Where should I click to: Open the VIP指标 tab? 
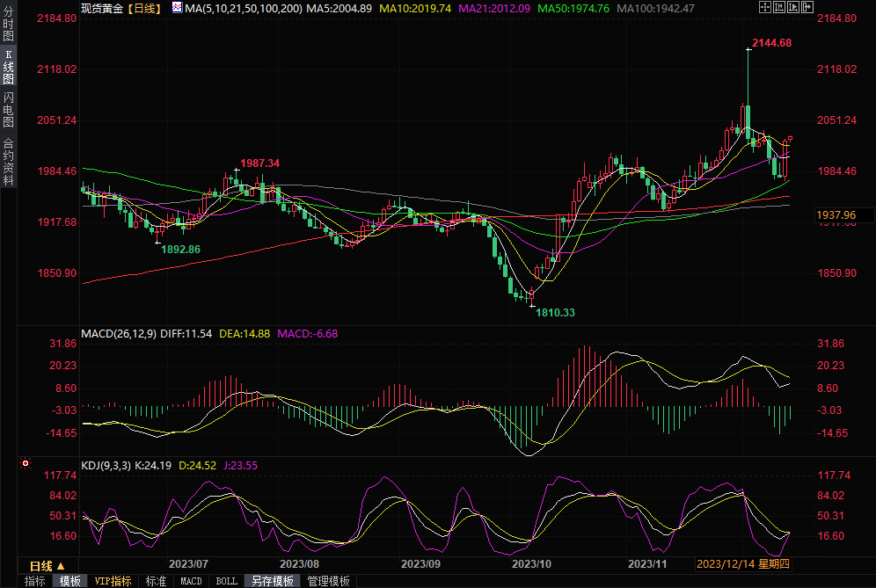click(113, 581)
